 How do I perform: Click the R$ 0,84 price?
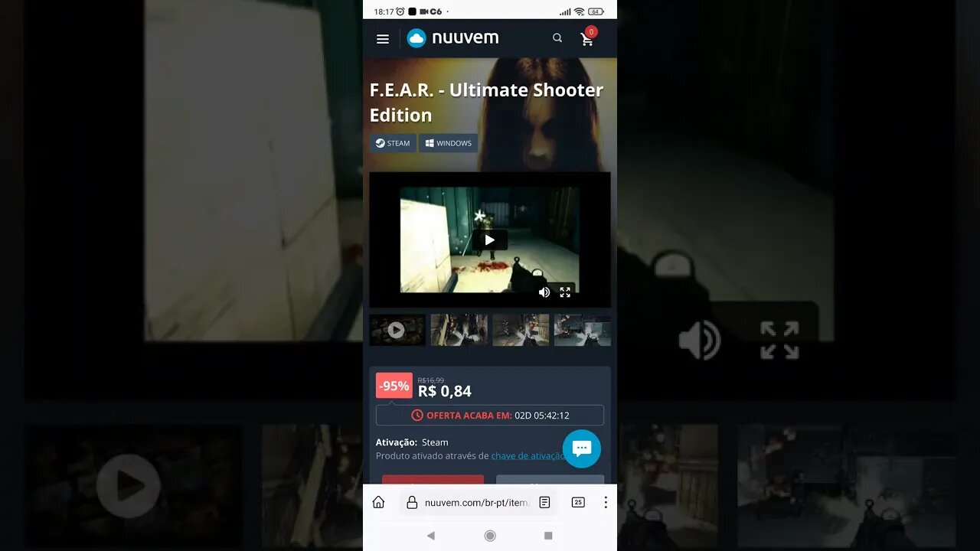[x=444, y=392]
